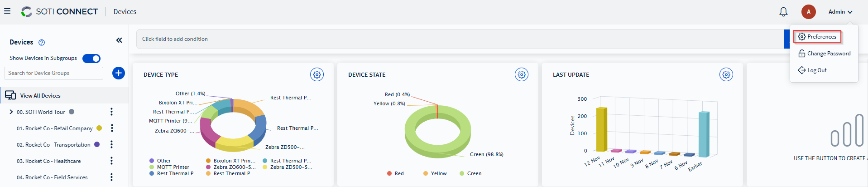This screenshot has width=868, height=187.
Task: Click the Devices help question icon
Action: tap(42, 43)
